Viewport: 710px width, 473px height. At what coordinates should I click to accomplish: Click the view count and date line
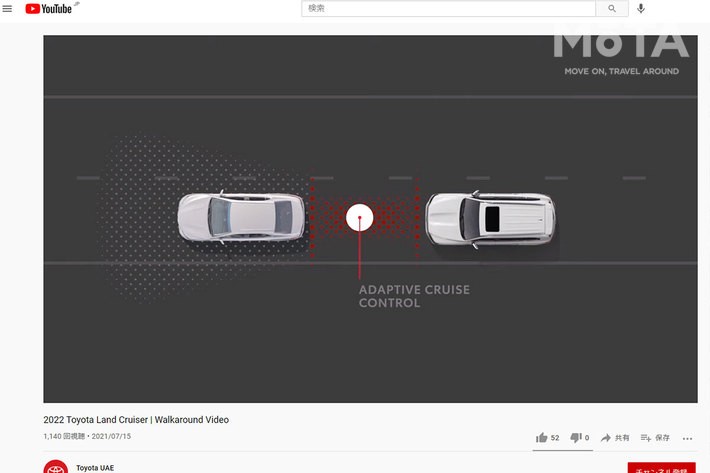(x=87, y=437)
